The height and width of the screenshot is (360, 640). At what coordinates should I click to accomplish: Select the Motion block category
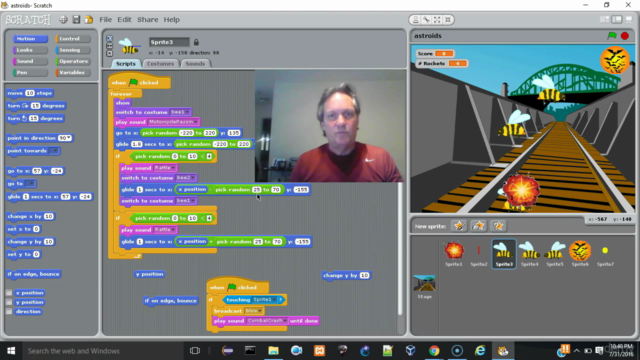coord(30,39)
